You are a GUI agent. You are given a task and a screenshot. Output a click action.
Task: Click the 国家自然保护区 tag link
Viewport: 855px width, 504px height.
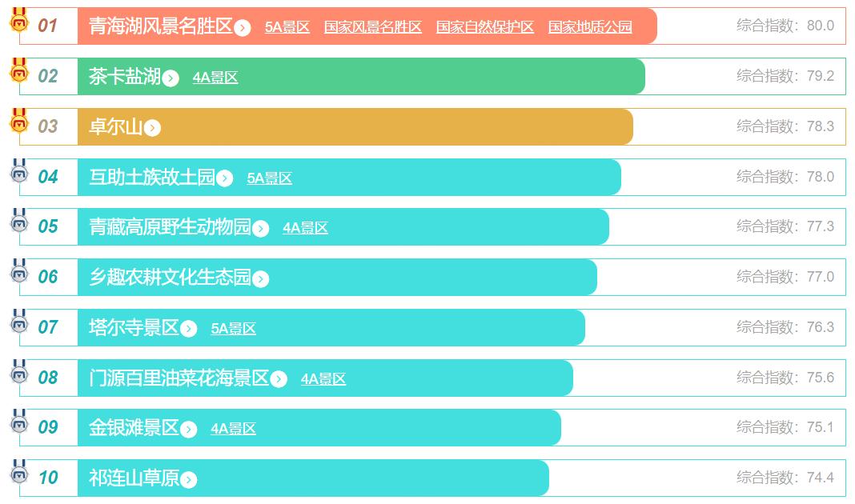[484, 27]
